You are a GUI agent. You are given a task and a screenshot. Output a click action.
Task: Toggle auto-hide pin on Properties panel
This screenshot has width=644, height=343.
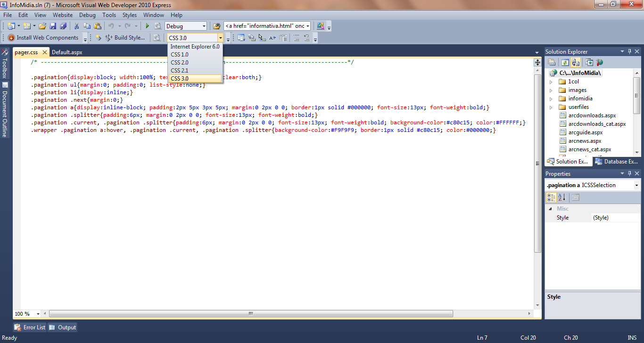click(629, 173)
